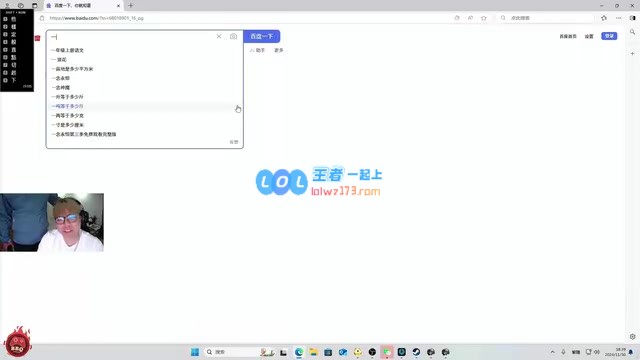This screenshot has width=640, height=360.
Task: Add page to favorites with star icon
Action: [484, 18]
